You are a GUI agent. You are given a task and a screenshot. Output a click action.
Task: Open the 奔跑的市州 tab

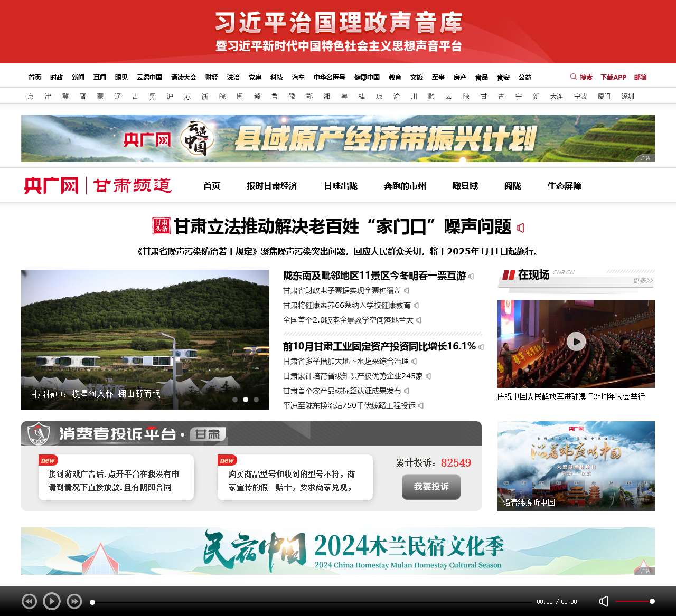[405, 186]
